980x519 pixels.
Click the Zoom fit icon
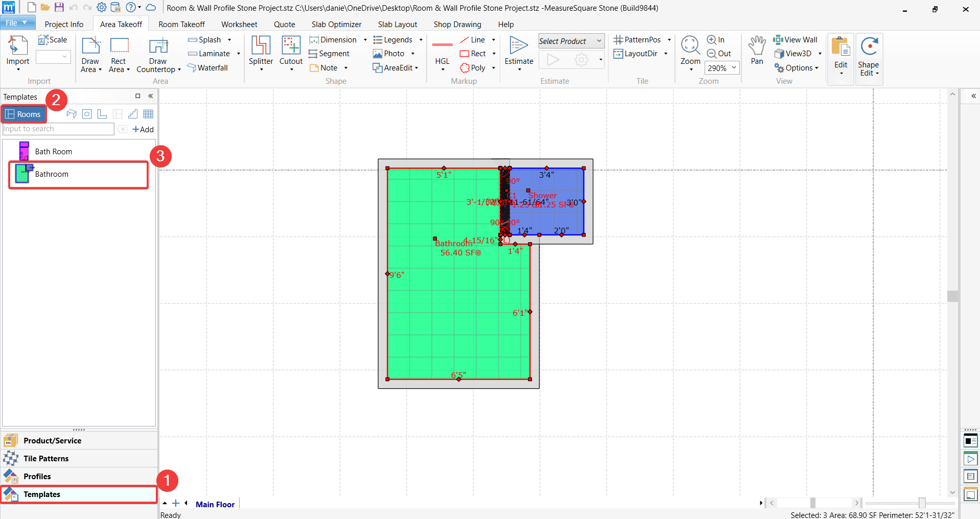[x=690, y=45]
